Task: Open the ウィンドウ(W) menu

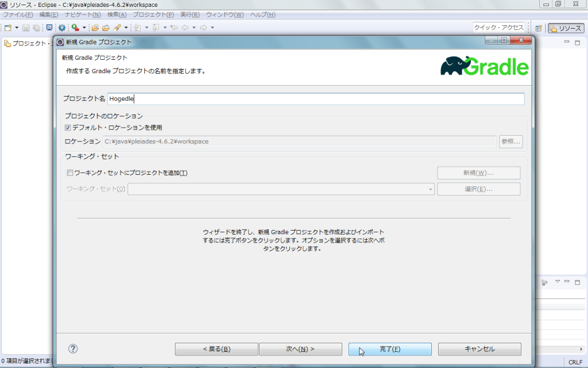Action: click(x=225, y=14)
